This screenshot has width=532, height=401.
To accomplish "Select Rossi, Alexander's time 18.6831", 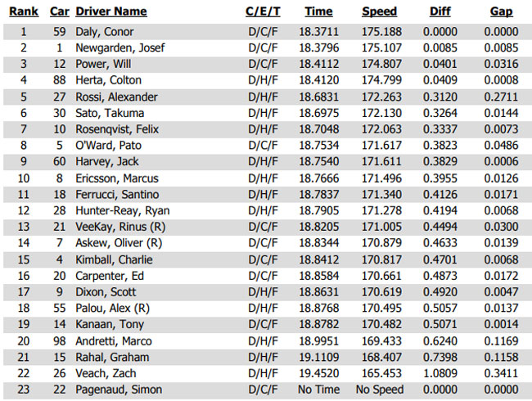I will (x=318, y=97).
